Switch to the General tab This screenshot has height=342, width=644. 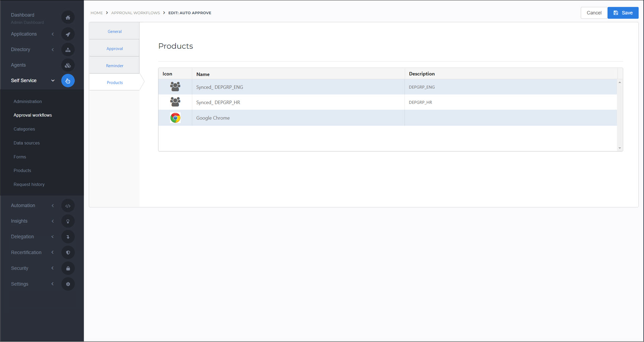114,31
